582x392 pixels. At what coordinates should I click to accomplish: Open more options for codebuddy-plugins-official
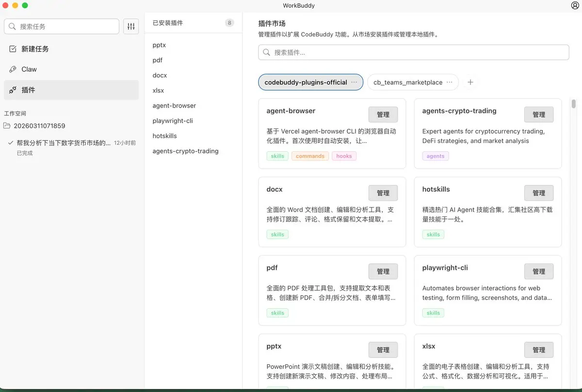click(x=354, y=82)
